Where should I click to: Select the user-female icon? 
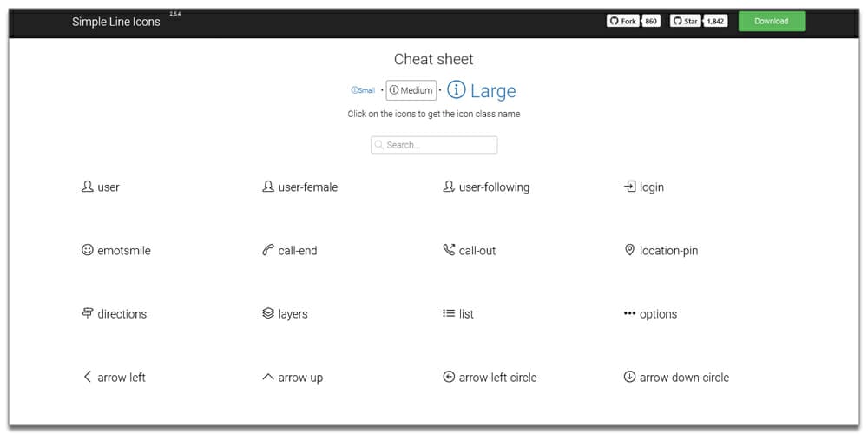(268, 187)
